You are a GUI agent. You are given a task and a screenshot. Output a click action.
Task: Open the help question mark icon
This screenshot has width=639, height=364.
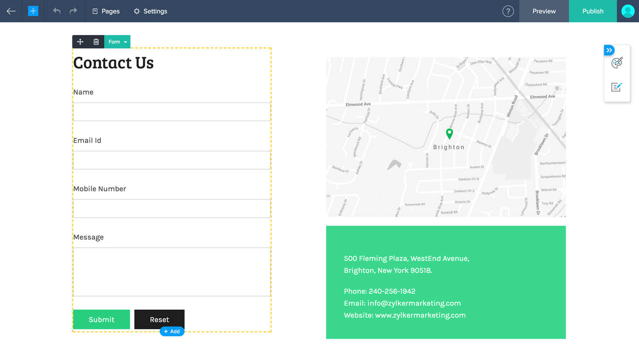(x=508, y=11)
